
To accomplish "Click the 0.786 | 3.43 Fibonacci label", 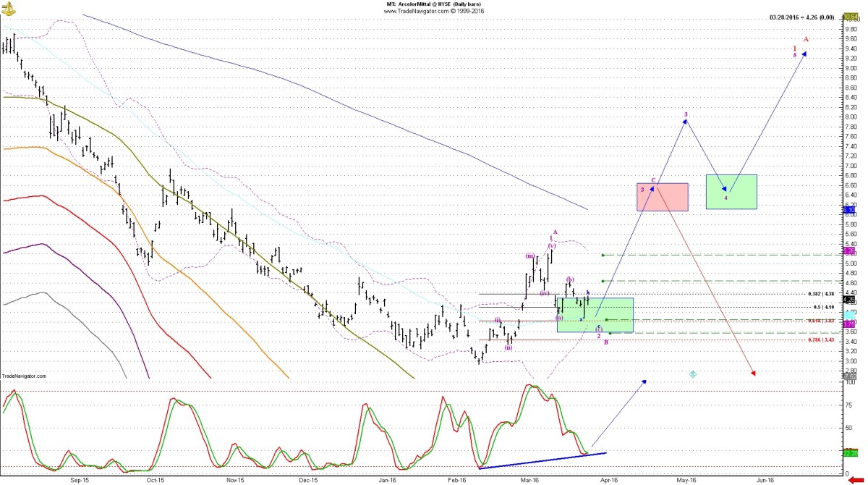I will (822, 339).
